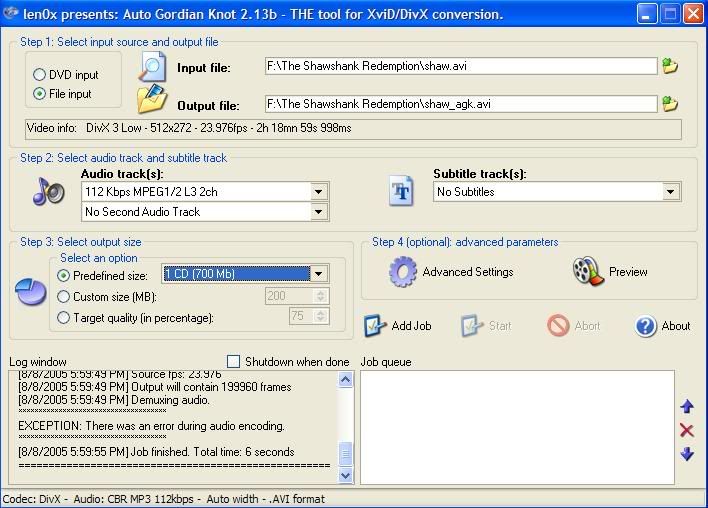Screen dimensions: 708x508
Task: Click the empty Job queue list
Action: [517, 428]
